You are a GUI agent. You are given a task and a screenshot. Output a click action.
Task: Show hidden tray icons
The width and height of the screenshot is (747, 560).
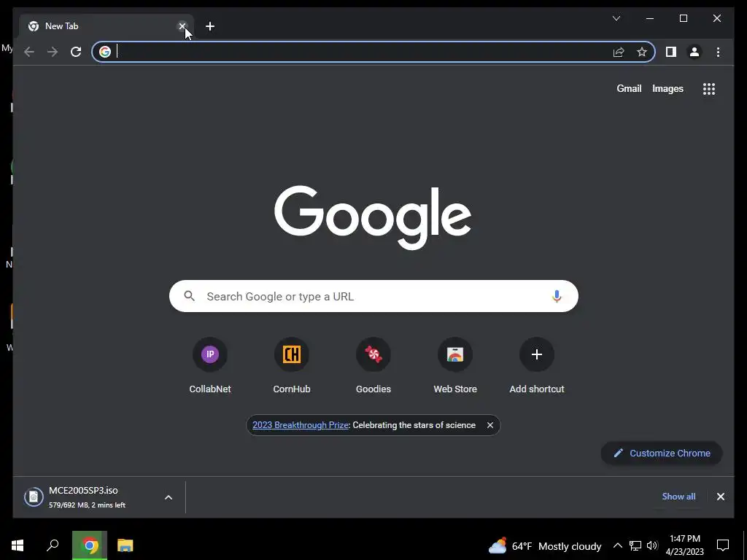pos(617,545)
